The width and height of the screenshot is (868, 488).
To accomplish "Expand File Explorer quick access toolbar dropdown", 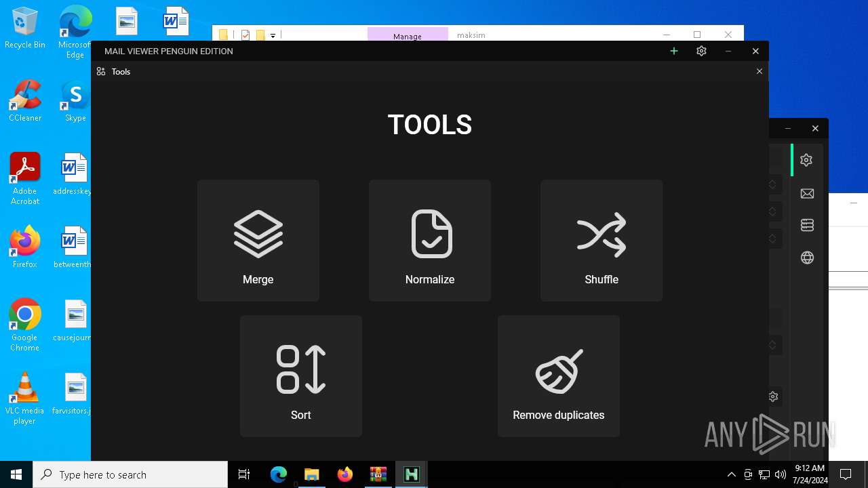I will [x=273, y=35].
